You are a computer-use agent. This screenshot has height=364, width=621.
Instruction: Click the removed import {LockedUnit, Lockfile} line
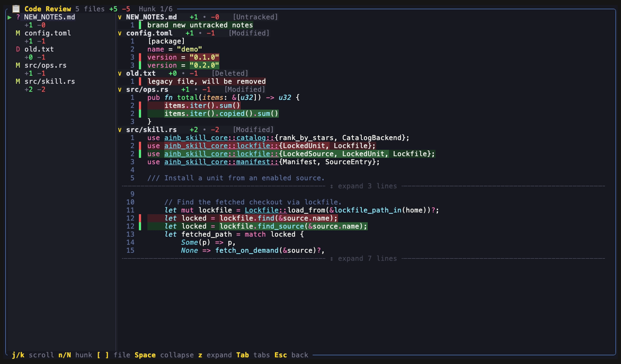(262, 146)
